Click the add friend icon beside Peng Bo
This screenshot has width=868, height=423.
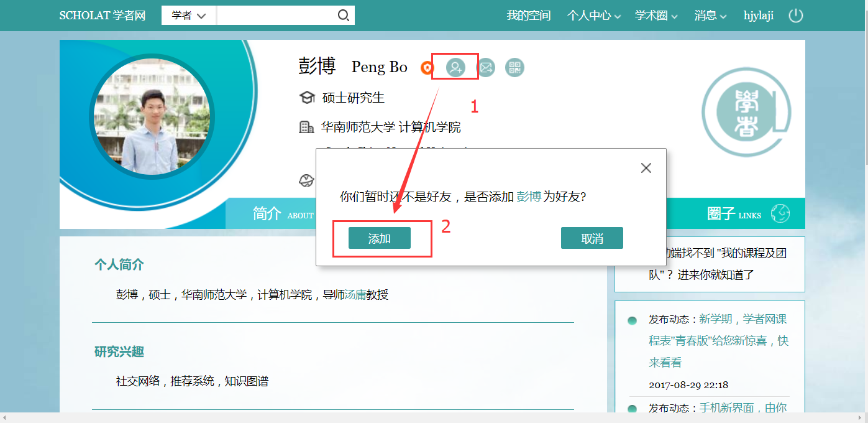tap(455, 67)
